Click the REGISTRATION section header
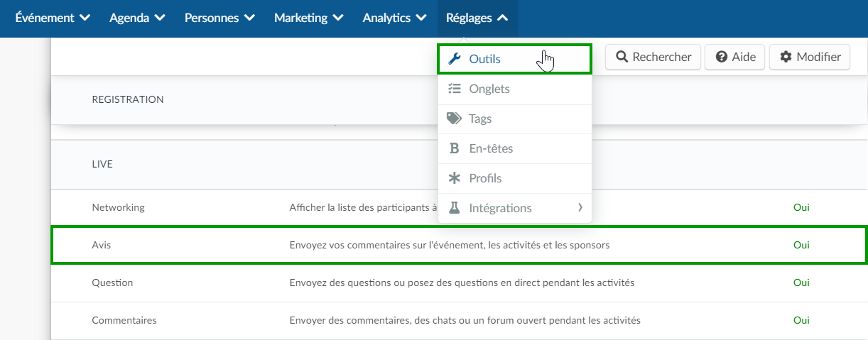868x340 pixels. click(x=128, y=99)
